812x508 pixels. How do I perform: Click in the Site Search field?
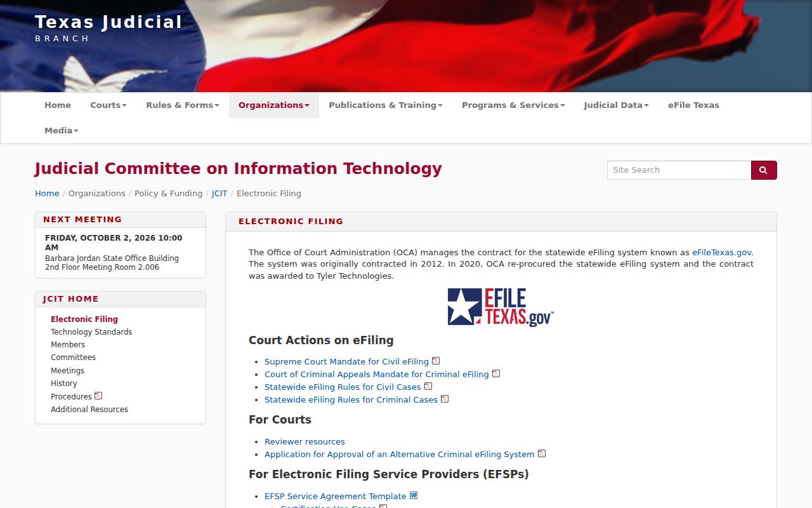679,170
